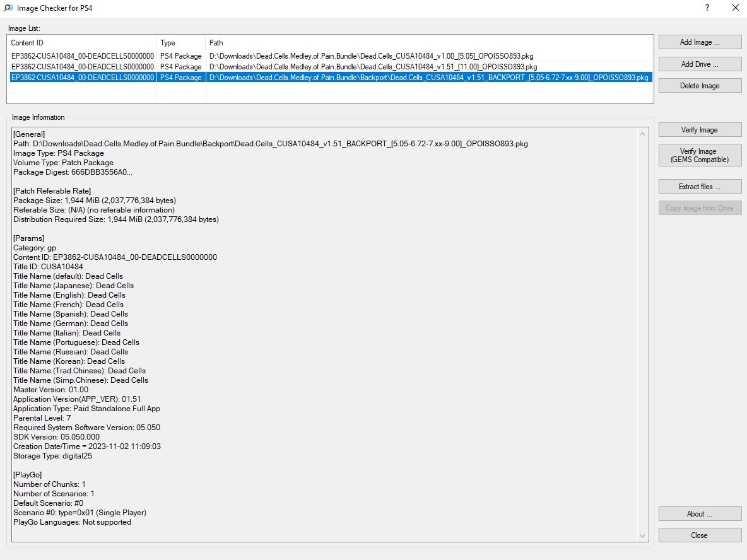The height and width of the screenshot is (560, 747).
Task: Click Required System Software Version line
Action: coord(86,428)
